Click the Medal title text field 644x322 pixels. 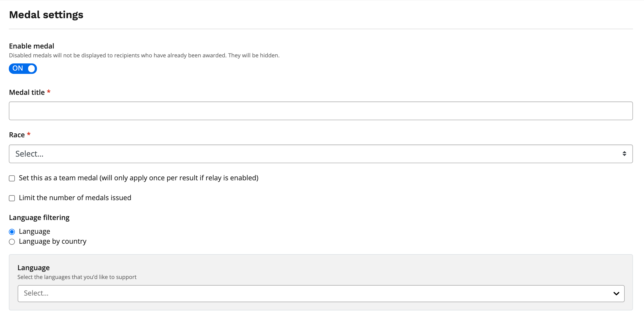321,111
